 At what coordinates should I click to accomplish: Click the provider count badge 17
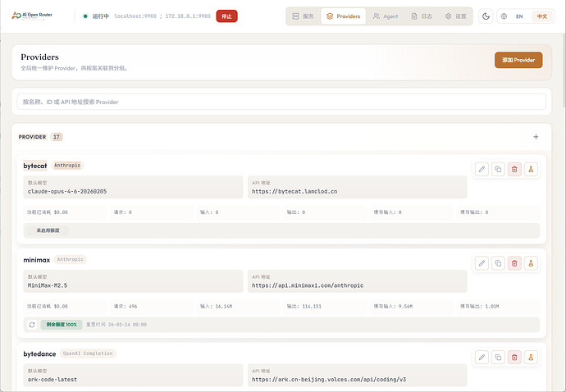pos(57,137)
